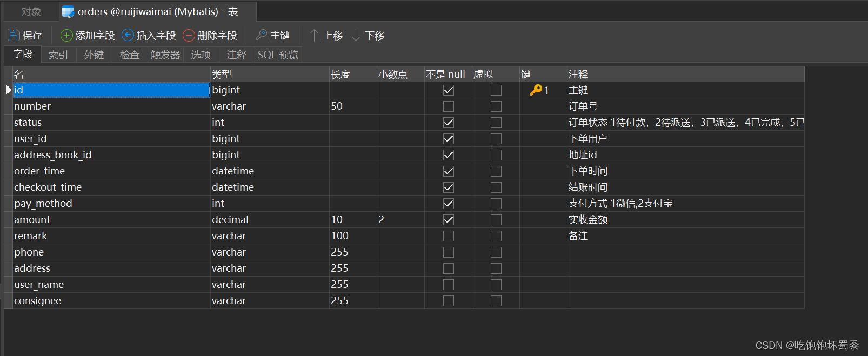The image size is (868, 356).
Task: Select the id field name cell
Action: click(111, 90)
